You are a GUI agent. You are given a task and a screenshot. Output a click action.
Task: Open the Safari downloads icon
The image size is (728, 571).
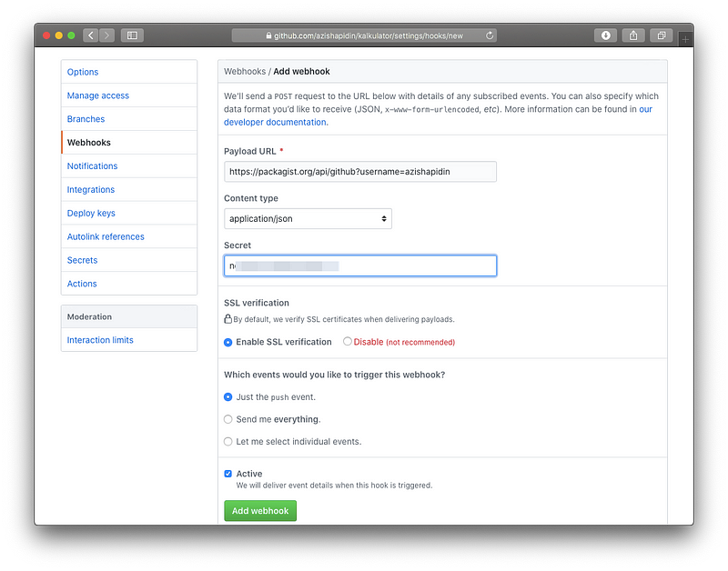(x=605, y=35)
